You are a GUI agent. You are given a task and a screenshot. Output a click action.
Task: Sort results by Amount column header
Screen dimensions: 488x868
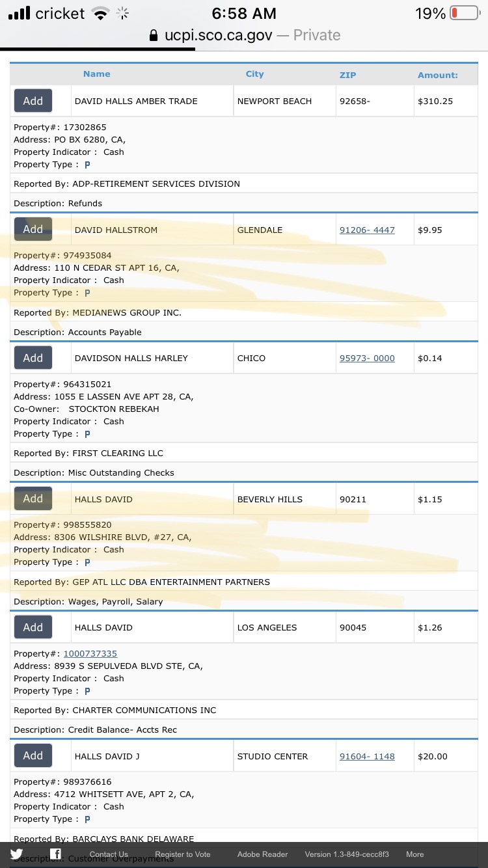(x=438, y=75)
